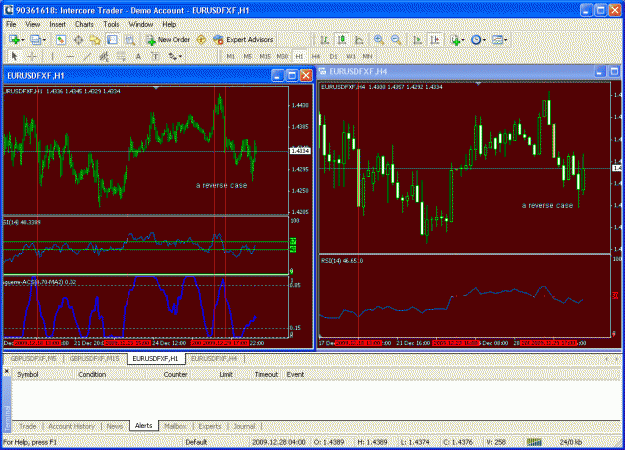This screenshot has width=625, height=450.
Task: Open the Account History tab
Action: [x=71, y=426]
